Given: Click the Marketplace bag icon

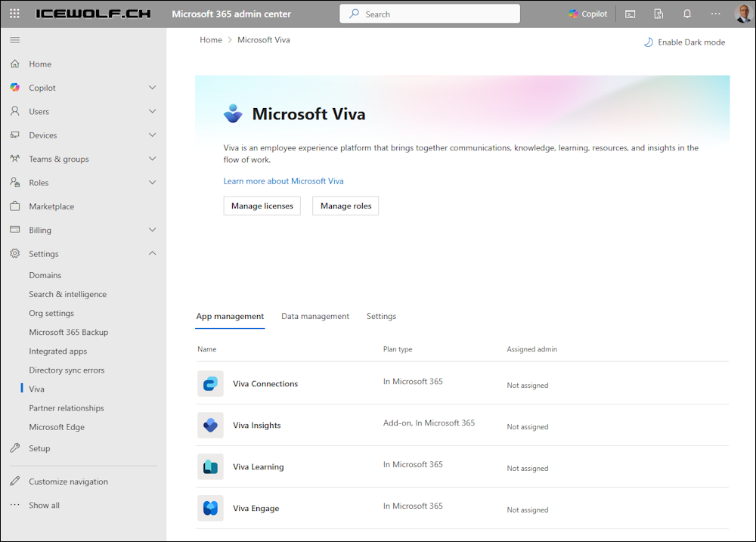Looking at the screenshot, I should point(15,206).
